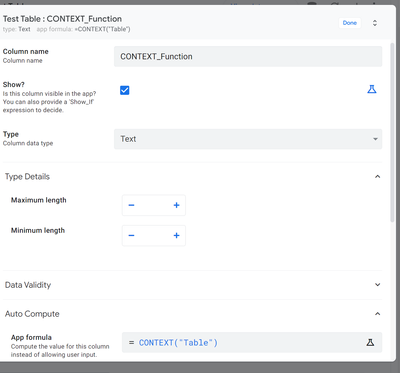Expand the Data Validity section
The image size is (400, 373).
click(377, 285)
